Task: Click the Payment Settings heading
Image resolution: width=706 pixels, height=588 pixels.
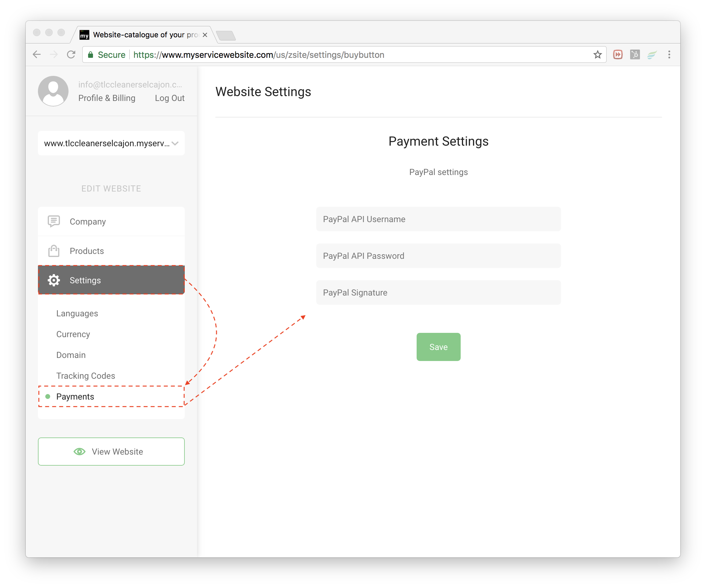Action: coord(438,141)
